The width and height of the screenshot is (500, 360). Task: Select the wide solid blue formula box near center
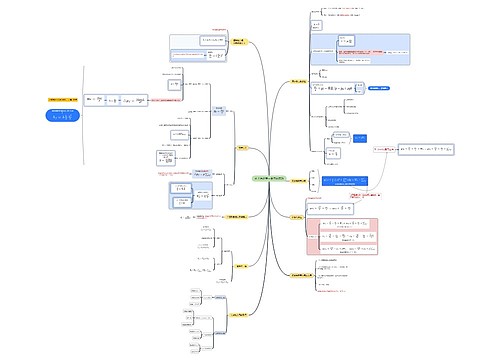(x=345, y=181)
